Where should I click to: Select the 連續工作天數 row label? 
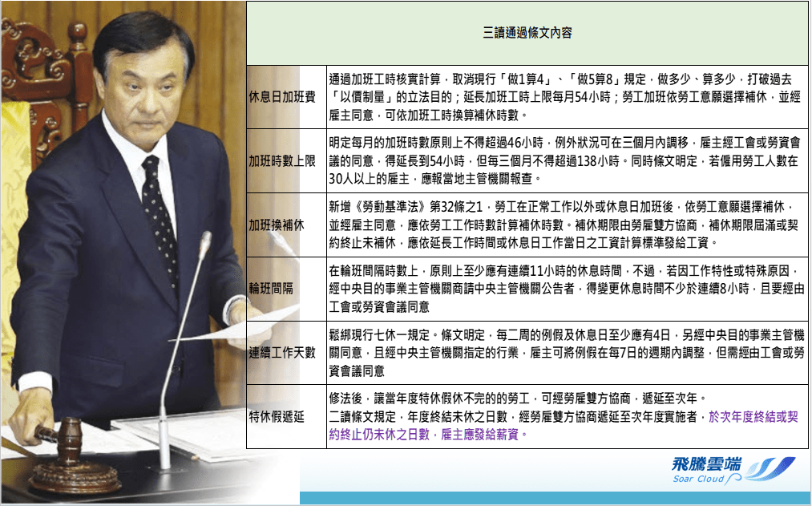[282, 353]
